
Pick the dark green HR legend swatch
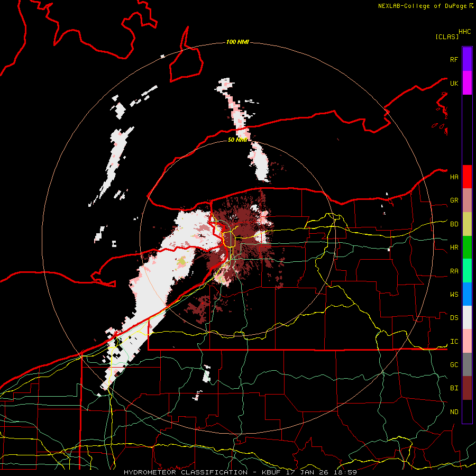pyautogui.click(x=467, y=248)
